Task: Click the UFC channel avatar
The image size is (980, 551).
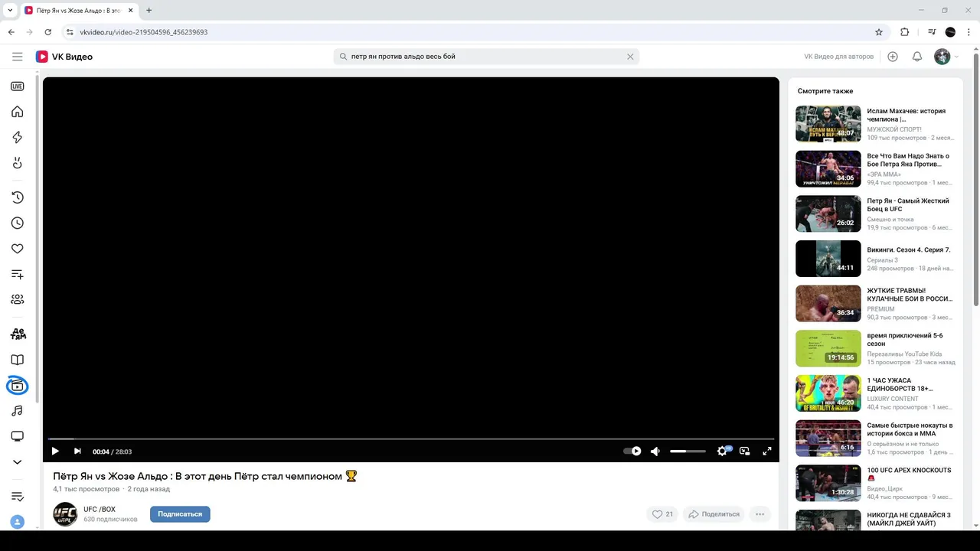Action: click(65, 514)
